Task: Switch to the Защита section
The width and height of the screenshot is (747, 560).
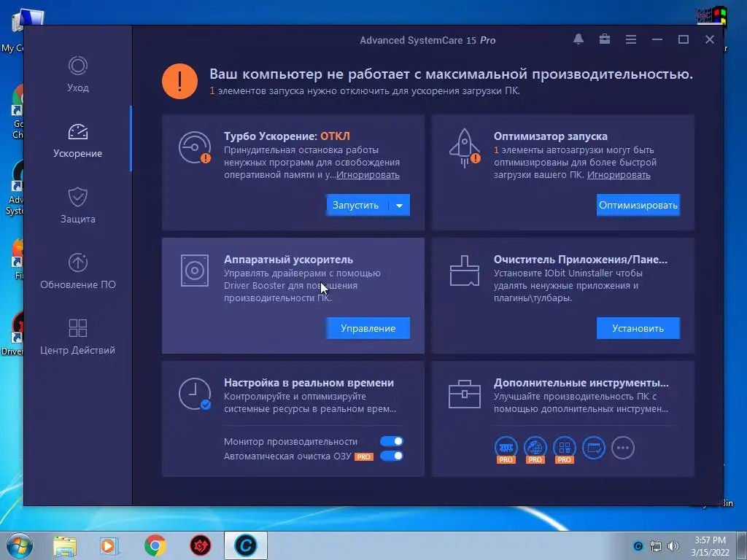Action: [77, 206]
